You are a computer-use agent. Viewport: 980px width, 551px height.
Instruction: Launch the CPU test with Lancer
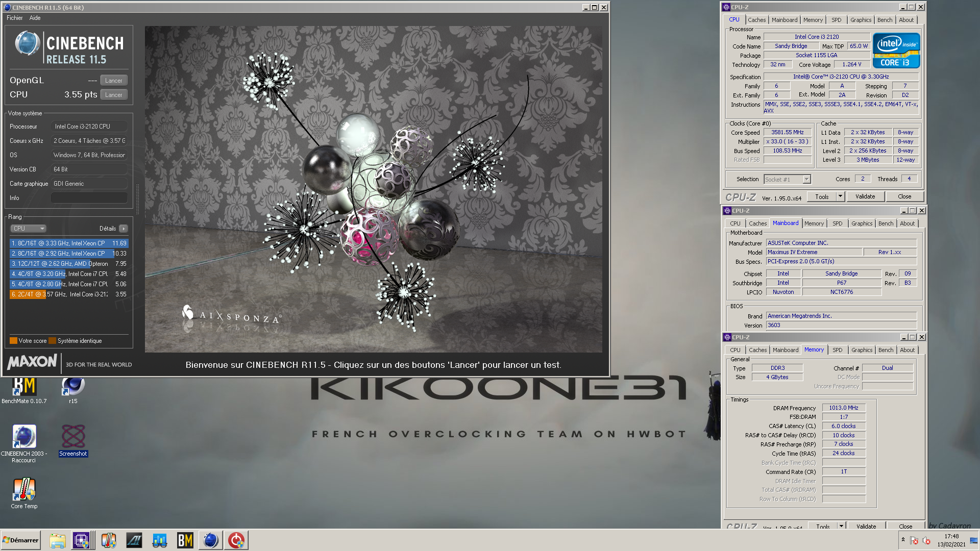[x=114, y=95]
